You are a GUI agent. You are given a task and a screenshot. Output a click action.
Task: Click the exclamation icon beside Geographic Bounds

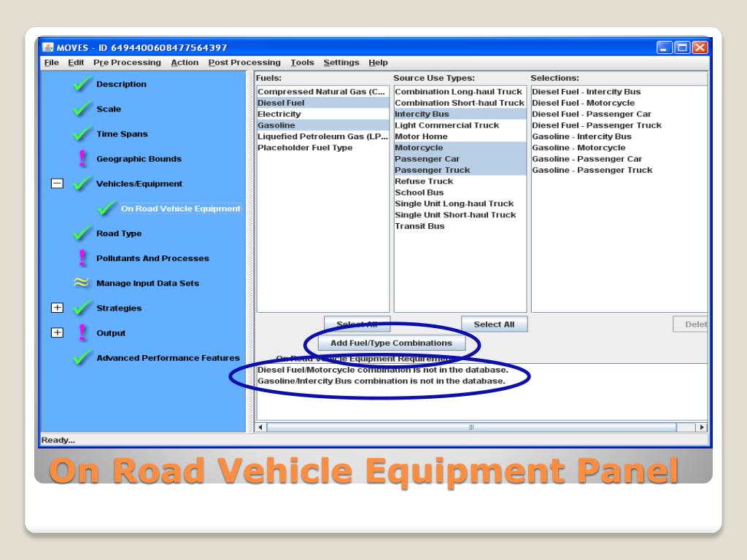coord(82,158)
